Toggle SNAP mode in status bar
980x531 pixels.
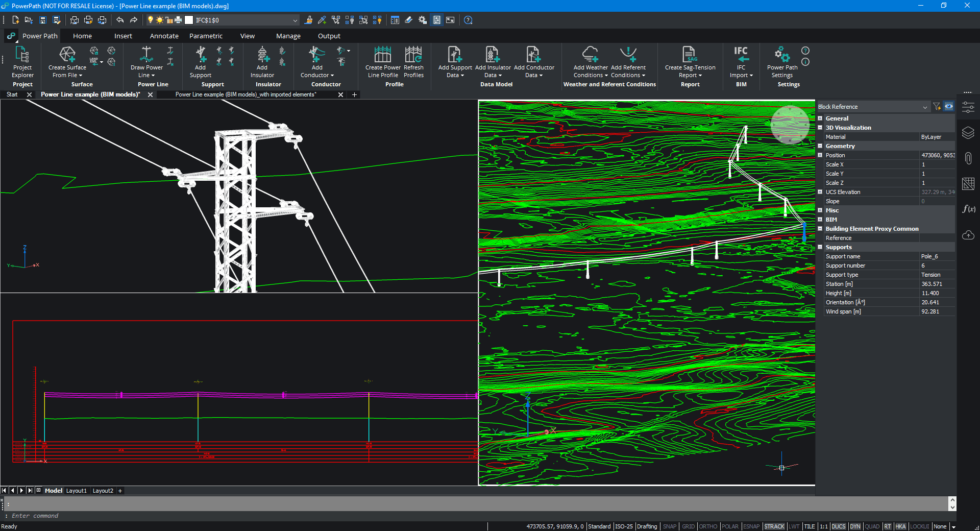(x=670, y=526)
